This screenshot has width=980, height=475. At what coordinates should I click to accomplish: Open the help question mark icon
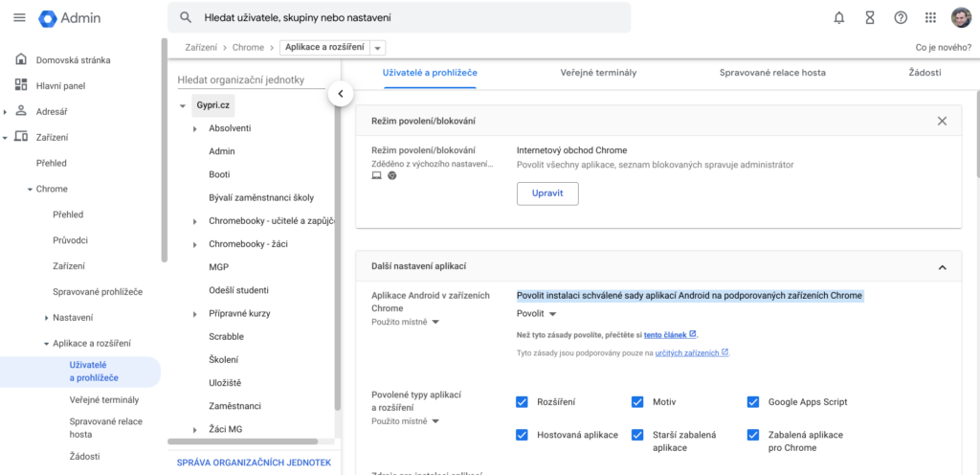[901, 18]
